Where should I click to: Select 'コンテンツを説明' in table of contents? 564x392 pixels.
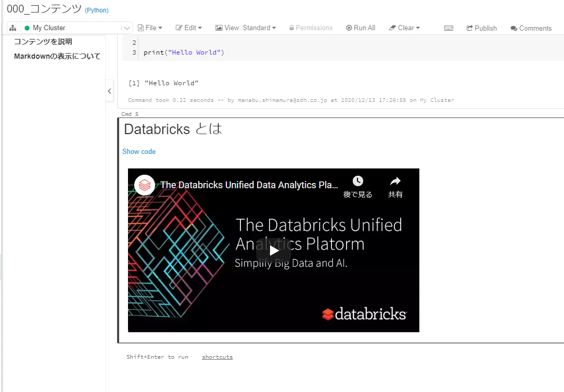coord(43,42)
